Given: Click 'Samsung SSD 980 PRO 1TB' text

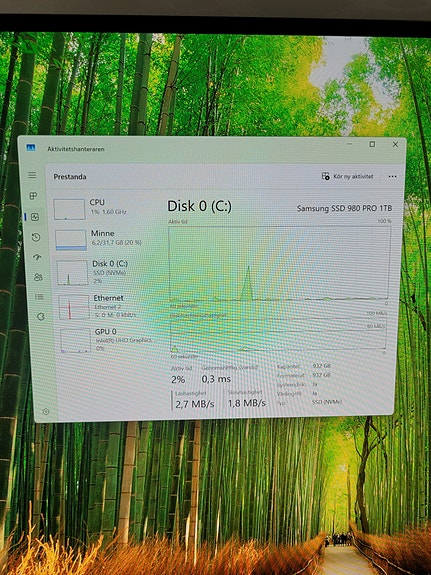Looking at the screenshot, I should 344,208.
